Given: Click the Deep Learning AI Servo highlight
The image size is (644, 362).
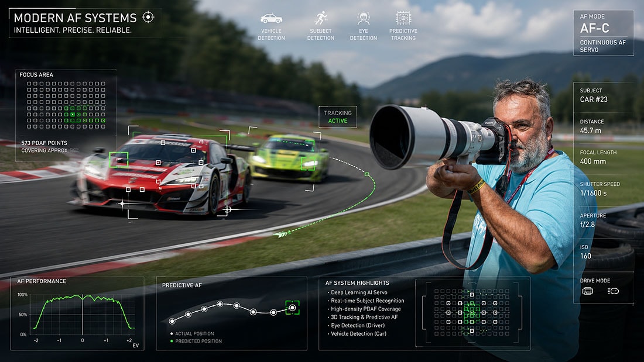Looking at the screenshot, I should 357,292.
